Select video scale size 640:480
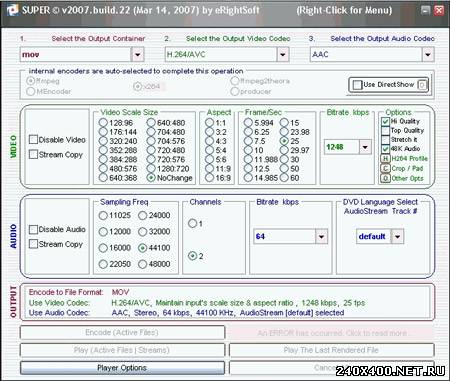 click(x=151, y=123)
